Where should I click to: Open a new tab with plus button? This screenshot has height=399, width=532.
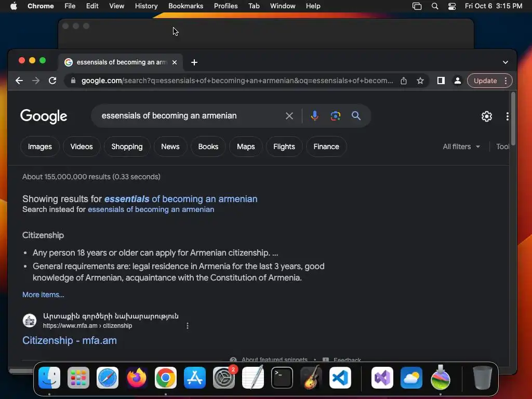(194, 62)
